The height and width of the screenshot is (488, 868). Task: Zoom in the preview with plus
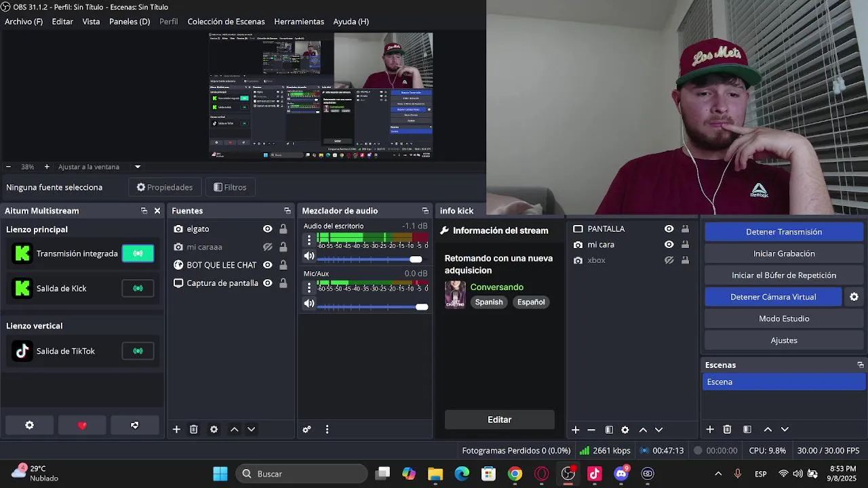(x=47, y=167)
